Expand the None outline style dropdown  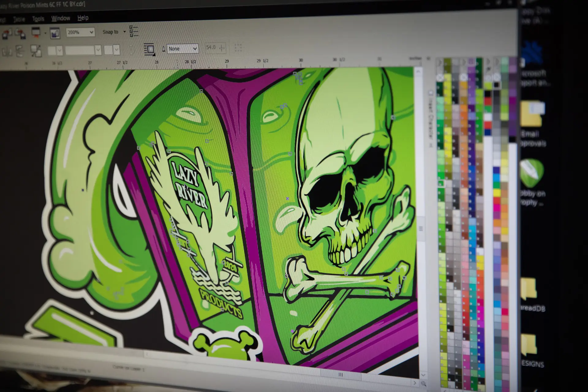(194, 49)
